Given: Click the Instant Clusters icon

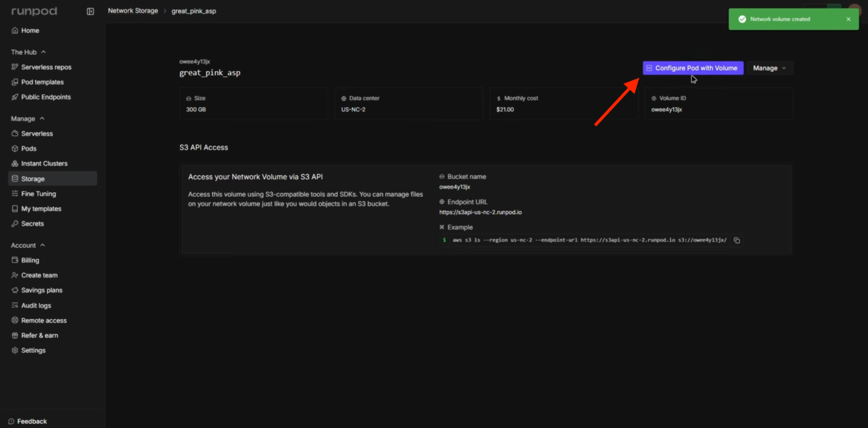Looking at the screenshot, I should point(15,163).
